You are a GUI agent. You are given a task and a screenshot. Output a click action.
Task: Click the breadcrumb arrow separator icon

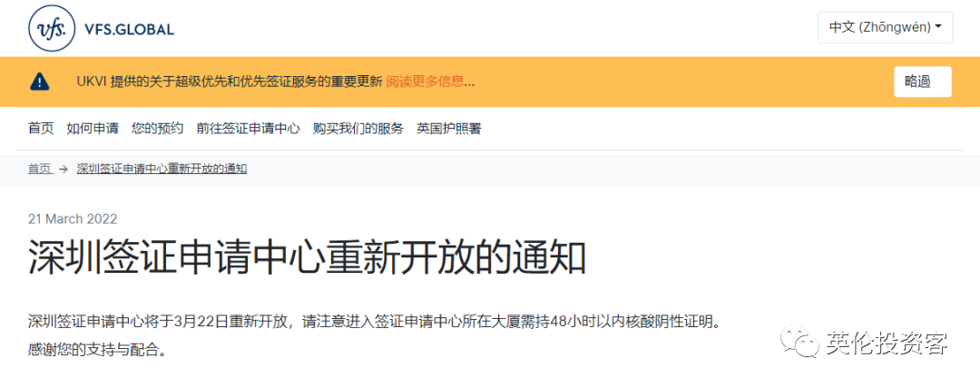click(x=64, y=169)
